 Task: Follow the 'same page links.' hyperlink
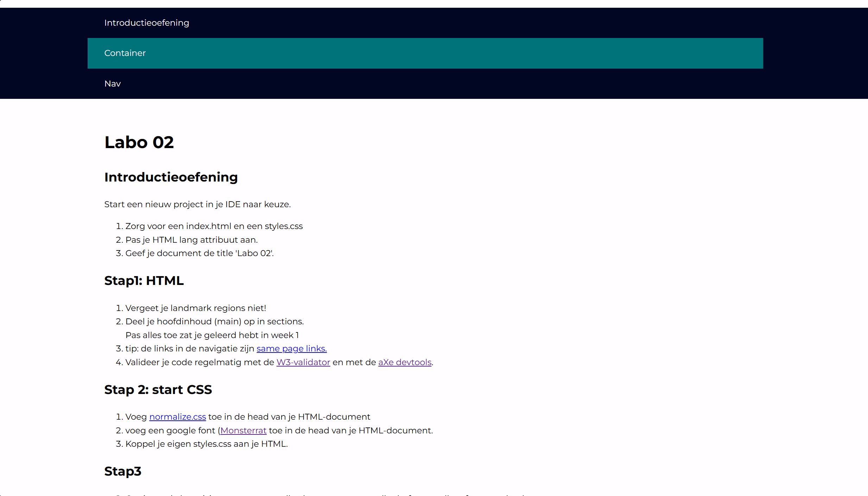(x=292, y=349)
